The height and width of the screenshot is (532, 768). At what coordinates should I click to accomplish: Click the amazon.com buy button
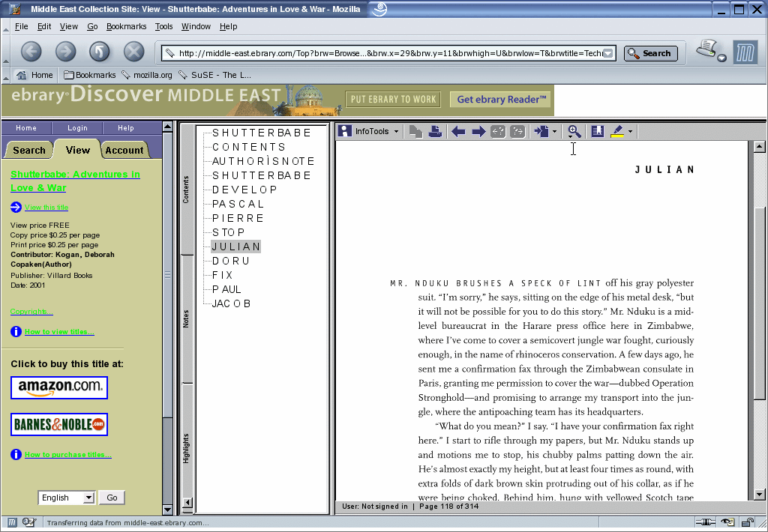pos(58,387)
